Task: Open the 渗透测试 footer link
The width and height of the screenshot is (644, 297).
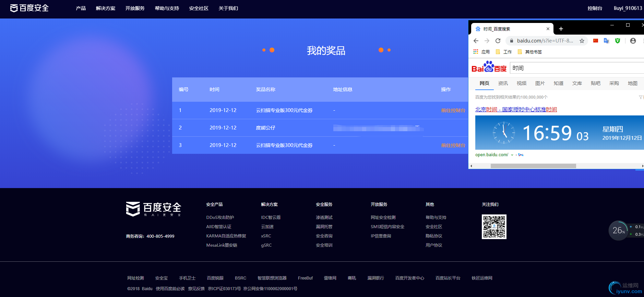Action: pos(324,218)
